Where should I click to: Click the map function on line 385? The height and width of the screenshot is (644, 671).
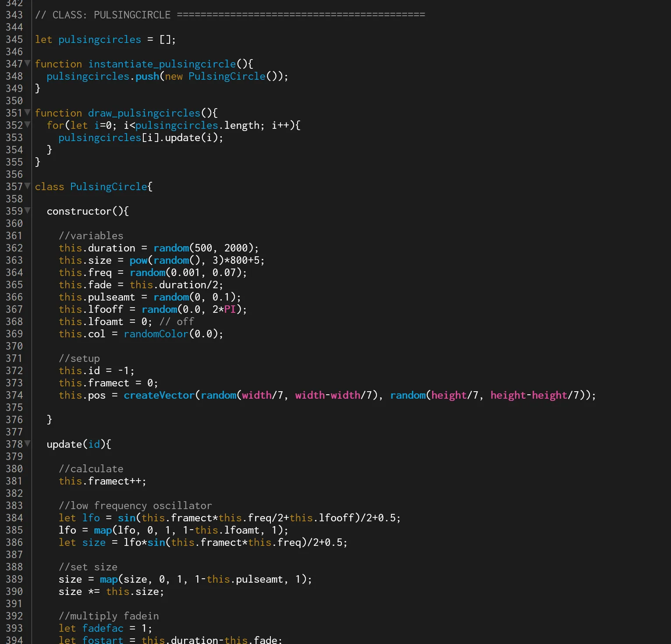tap(103, 530)
